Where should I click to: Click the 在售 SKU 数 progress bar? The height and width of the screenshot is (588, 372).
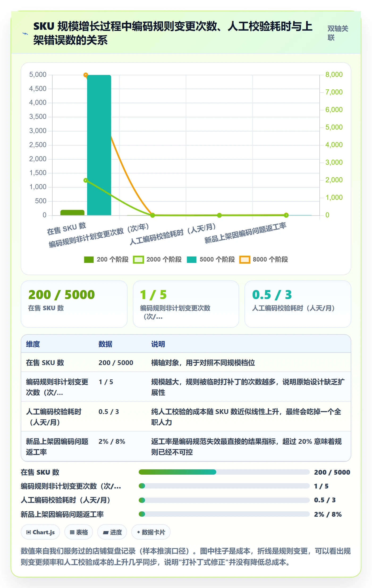[224, 472]
